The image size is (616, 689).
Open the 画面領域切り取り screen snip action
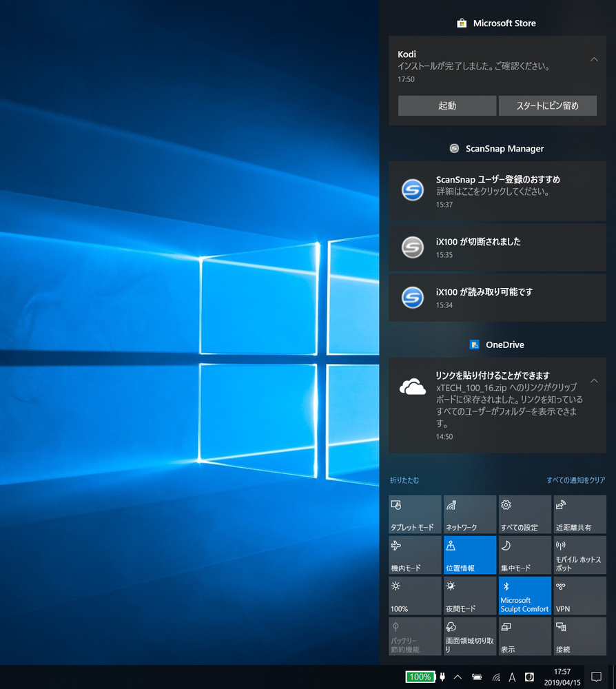tap(469, 636)
